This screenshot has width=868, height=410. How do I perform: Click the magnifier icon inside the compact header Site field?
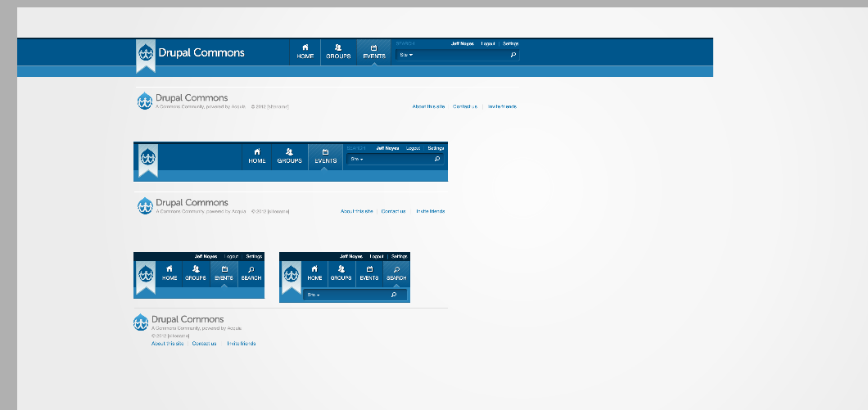[394, 295]
